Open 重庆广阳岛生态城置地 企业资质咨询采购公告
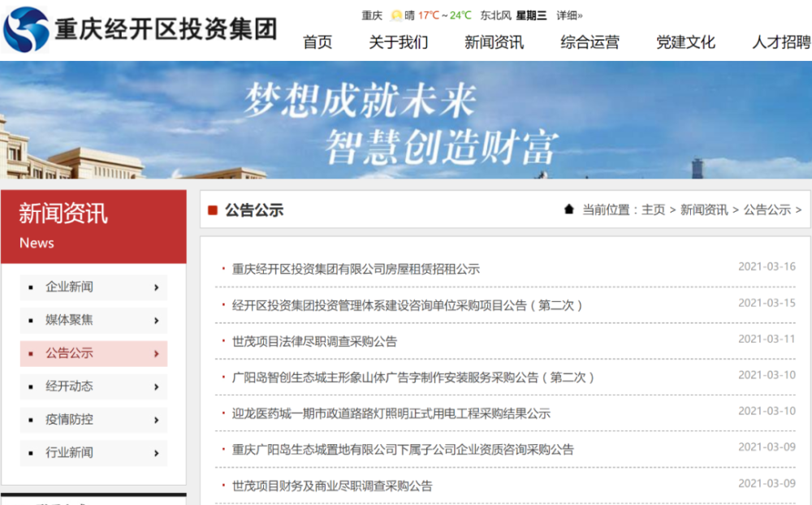812x505 pixels. [x=403, y=450]
